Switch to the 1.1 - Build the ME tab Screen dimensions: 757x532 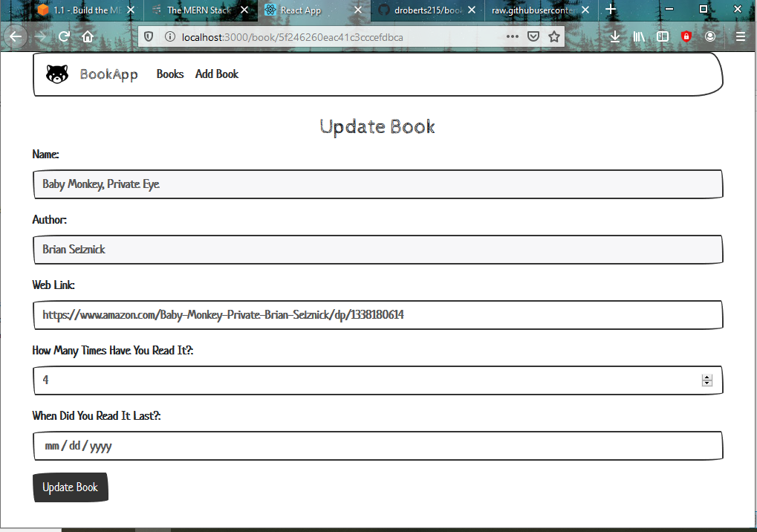(87, 10)
